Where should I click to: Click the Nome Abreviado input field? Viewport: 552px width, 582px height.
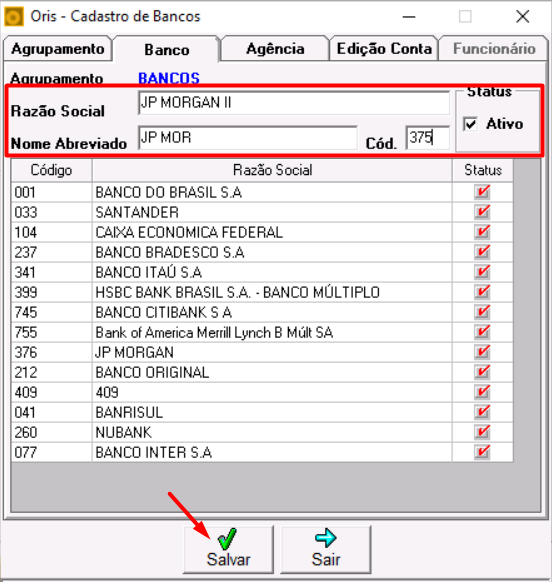[x=248, y=138]
